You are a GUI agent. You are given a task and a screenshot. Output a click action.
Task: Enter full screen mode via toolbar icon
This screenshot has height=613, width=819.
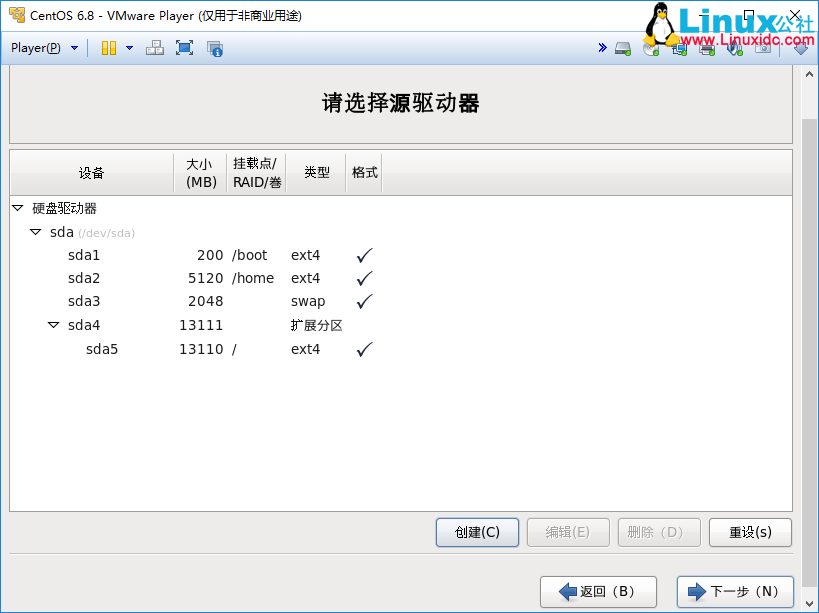184,48
